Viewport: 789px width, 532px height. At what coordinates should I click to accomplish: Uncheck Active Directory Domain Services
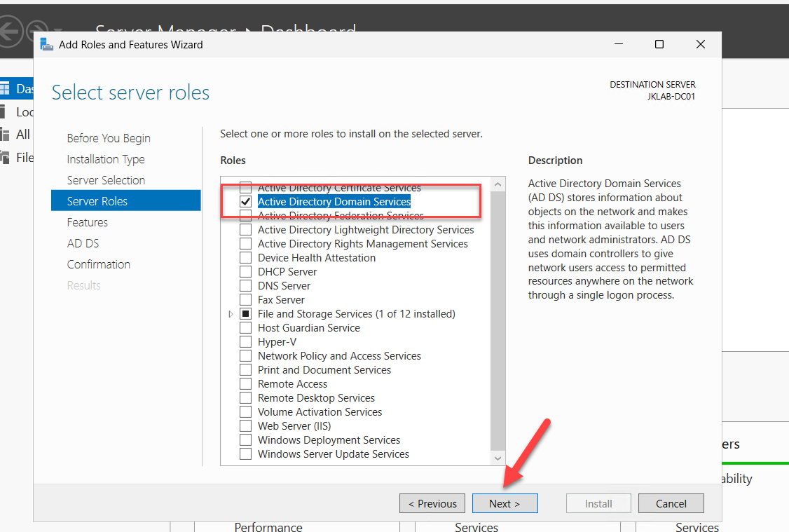click(245, 202)
